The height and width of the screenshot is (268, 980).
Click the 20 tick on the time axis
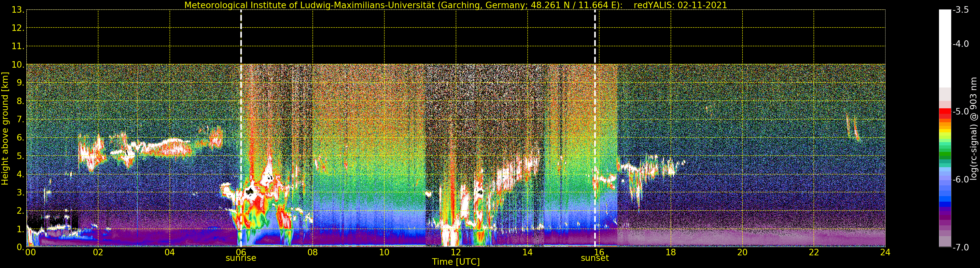coord(742,252)
